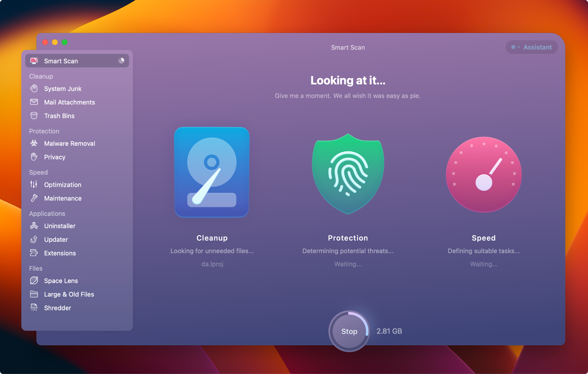Click the Extensions sidebar icon

[34, 253]
